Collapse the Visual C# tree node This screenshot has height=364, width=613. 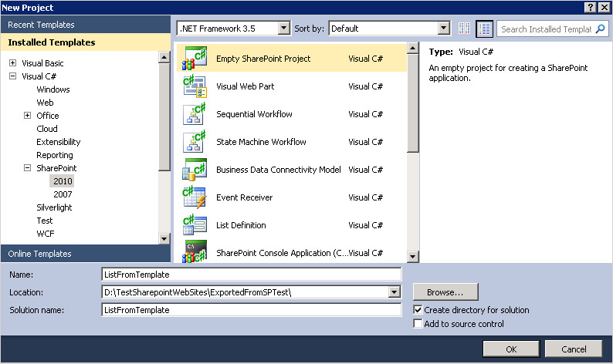tap(12, 76)
